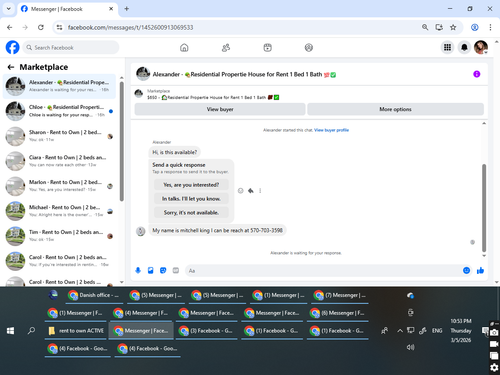Open conversation information purple icon
This screenshot has width=500, height=375.
(477, 74)
